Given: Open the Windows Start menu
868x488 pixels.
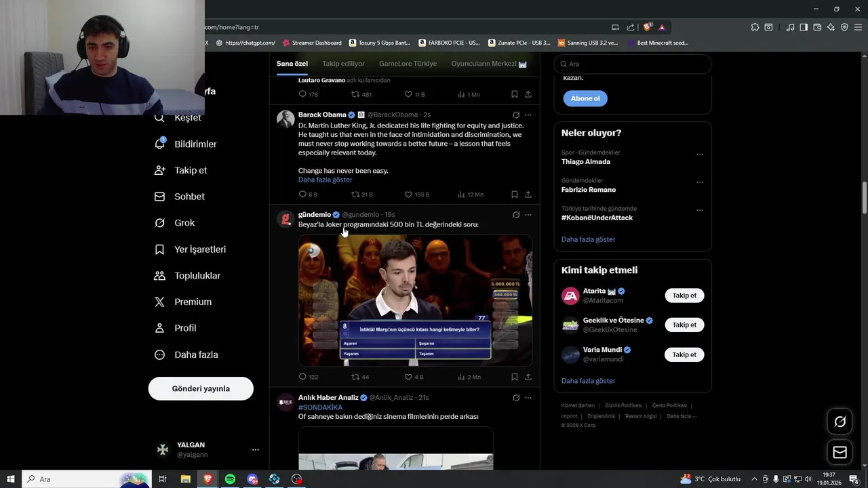Looking at the screenshot, I should click(x=11, y=479).
